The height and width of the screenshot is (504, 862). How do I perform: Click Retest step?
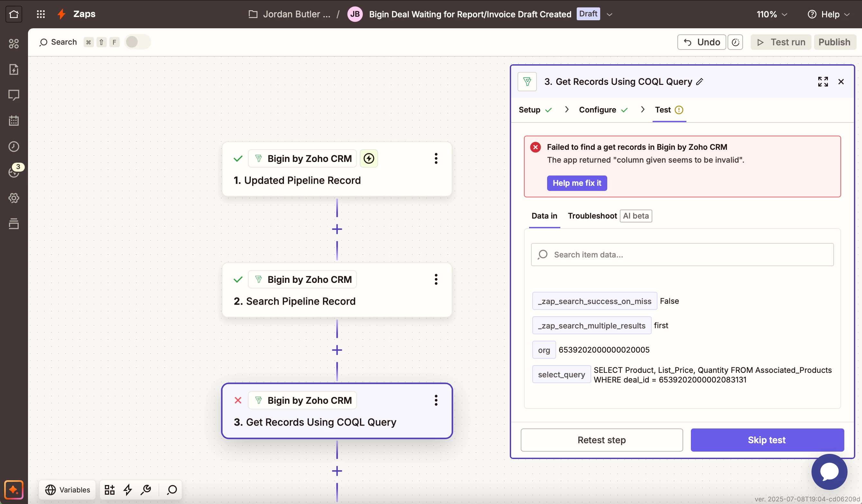point(602,440)
